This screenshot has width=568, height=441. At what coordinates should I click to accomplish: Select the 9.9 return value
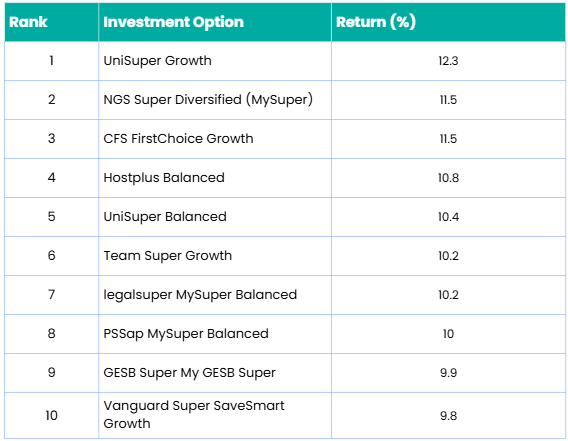tap(448, 373)
